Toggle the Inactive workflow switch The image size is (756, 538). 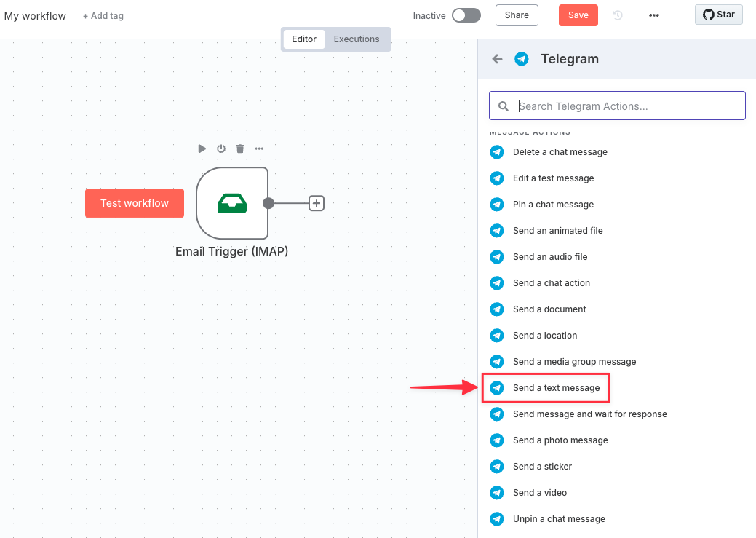coord(466,15)
